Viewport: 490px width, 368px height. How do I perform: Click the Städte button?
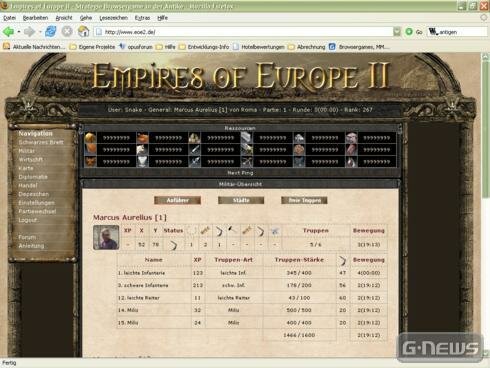click(x=241, y=200)
